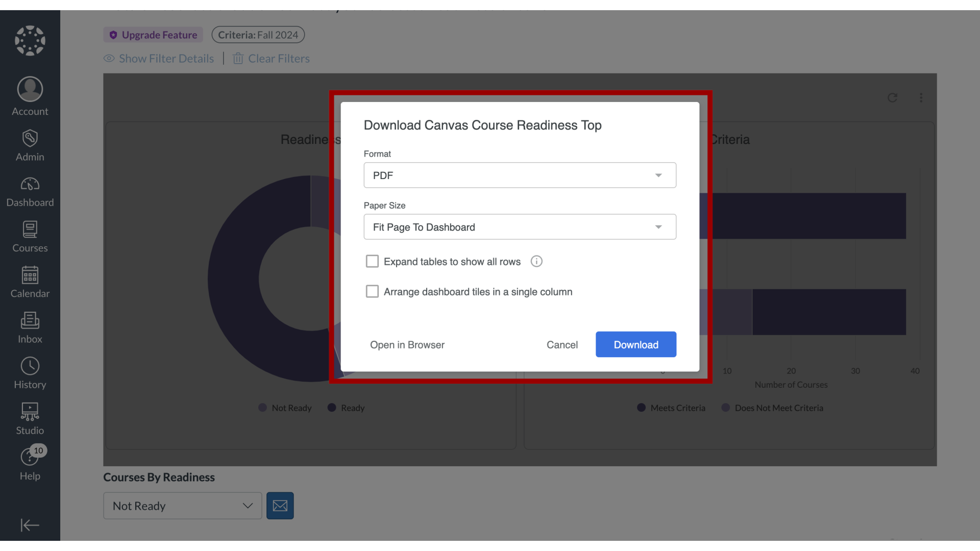Image resolution: width=980 pixels, height=551 pixels.
Task: Click Show Filter Details option
Action: 158,59
